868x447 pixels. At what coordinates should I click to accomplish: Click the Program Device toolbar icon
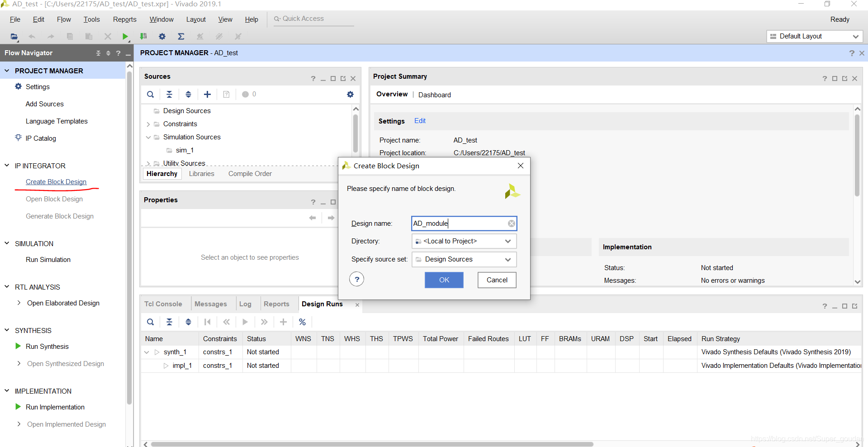(143, 37)
